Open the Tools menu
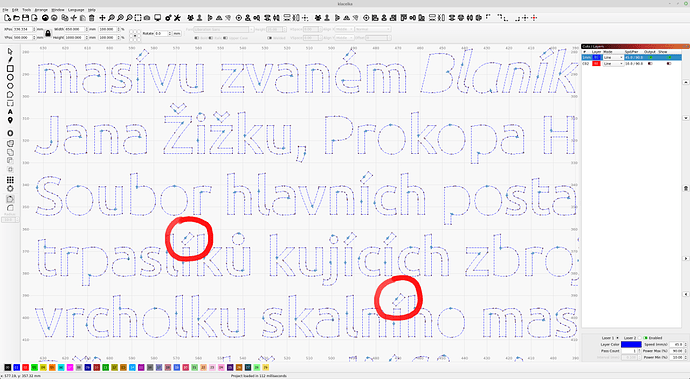690x379 pixels. click(26, 10)
